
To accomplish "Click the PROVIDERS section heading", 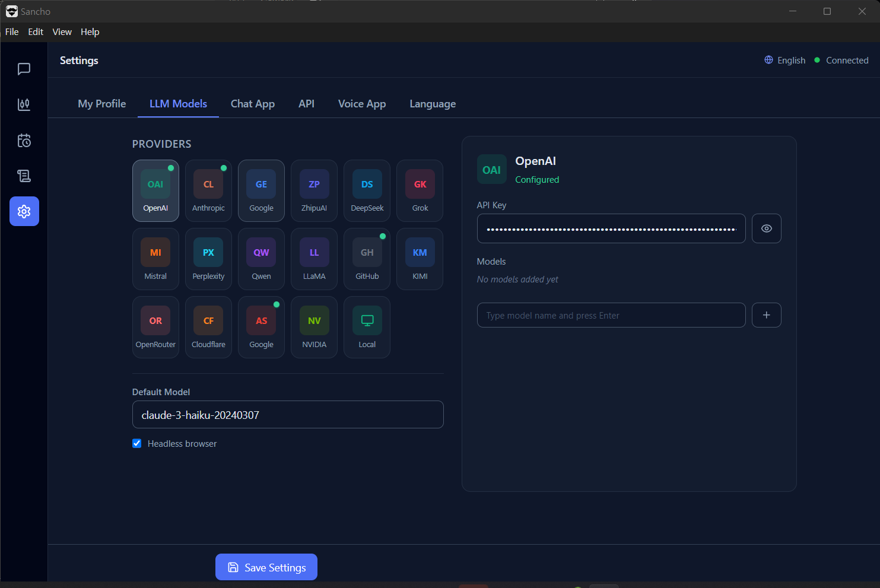I will tap(161, 144).
